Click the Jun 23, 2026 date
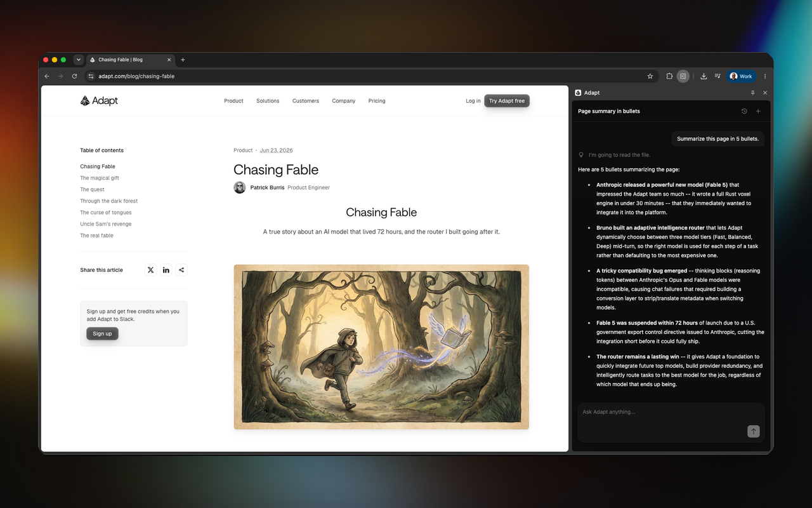 click(x=276, y=150)
